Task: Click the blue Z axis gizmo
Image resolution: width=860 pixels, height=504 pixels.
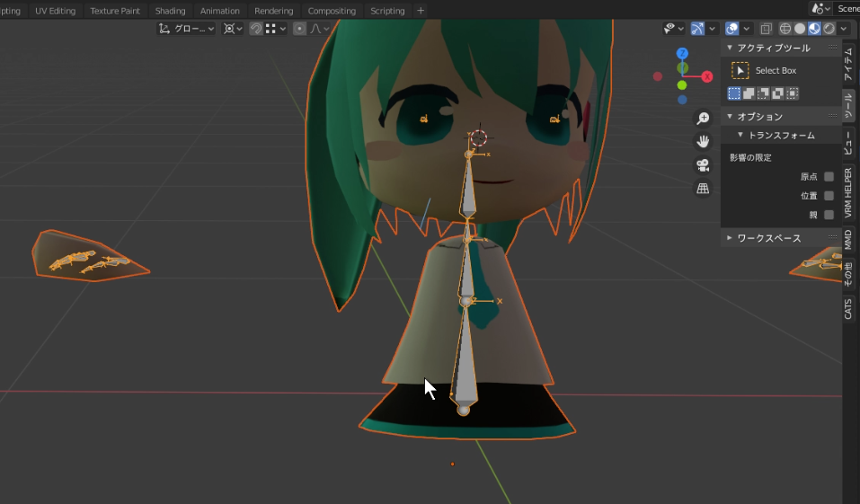Action: tap(682, 53)
